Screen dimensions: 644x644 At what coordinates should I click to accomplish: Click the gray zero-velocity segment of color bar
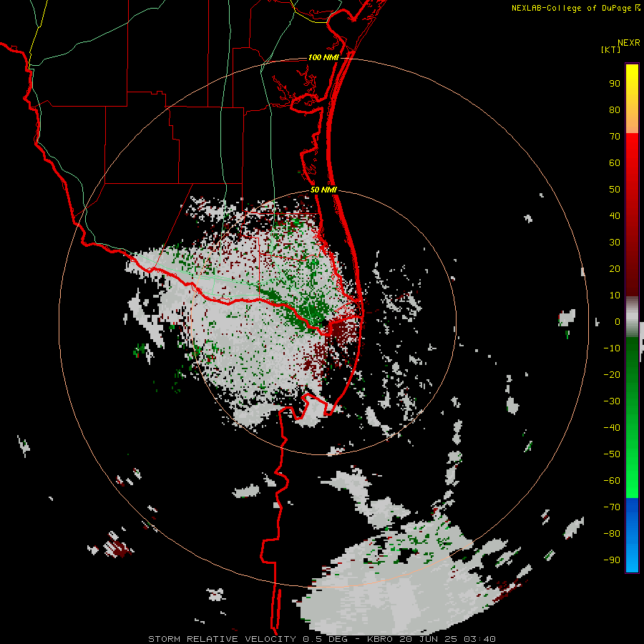632,317
